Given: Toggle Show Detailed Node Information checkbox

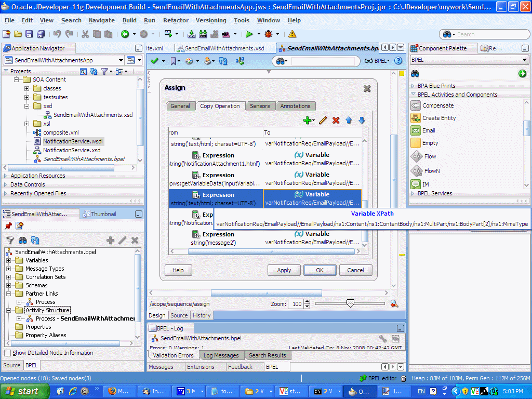Looking at the screenshot, I should click(x=7, y=353).
